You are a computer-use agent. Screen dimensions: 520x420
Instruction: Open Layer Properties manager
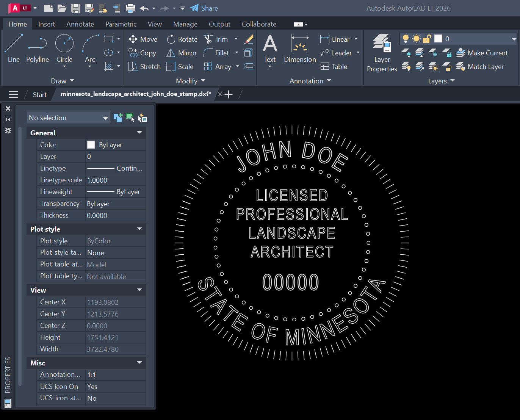tap(382, 53)
